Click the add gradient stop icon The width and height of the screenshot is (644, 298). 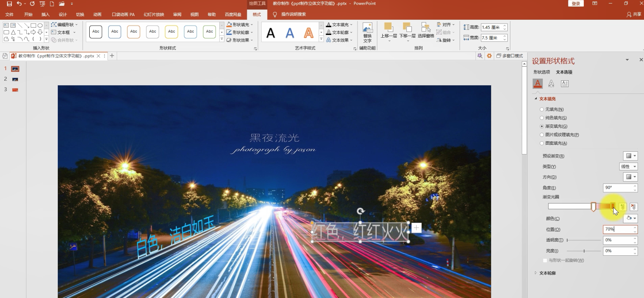623,207
